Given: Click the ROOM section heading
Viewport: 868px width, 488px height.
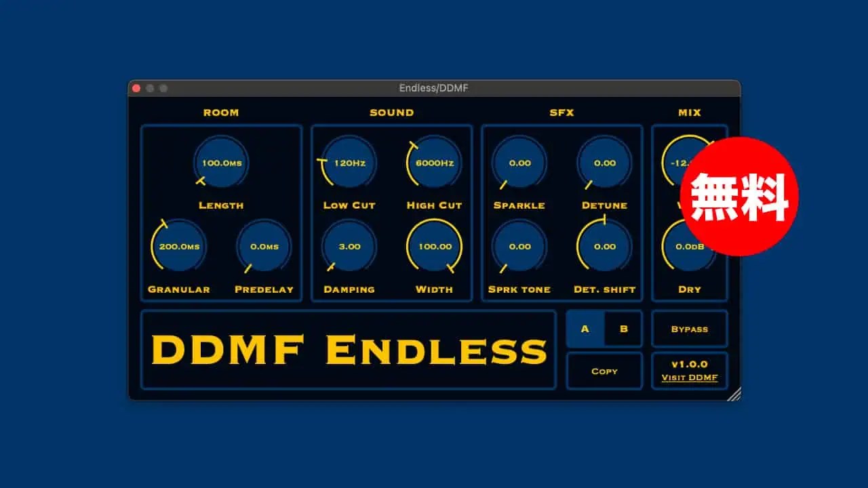Looking at the screenshot, I should tap(221, 113).
